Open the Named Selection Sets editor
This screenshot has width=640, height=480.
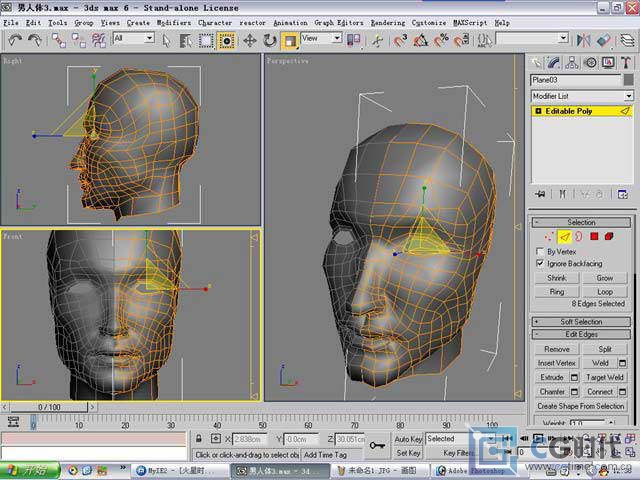(x=484, y=40)
